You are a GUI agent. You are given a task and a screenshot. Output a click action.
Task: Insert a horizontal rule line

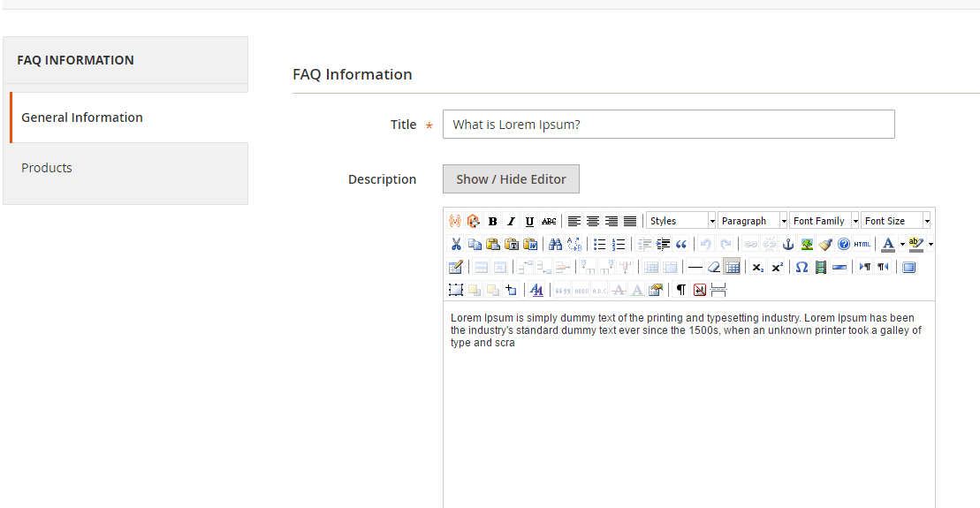click(x=695, y=267)
